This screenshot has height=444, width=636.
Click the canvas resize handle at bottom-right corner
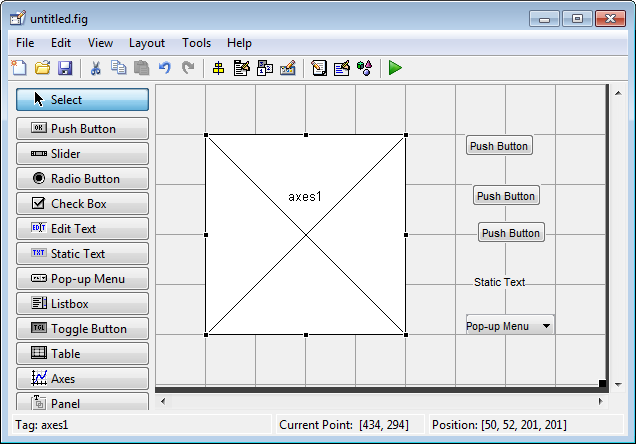click(602, 383)
